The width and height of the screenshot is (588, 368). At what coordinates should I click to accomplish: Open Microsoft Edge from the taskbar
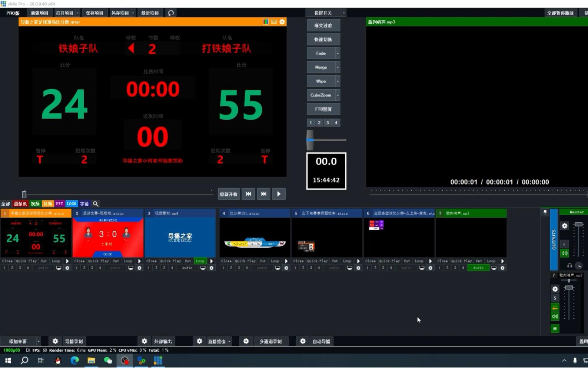[x=74, y=361]
